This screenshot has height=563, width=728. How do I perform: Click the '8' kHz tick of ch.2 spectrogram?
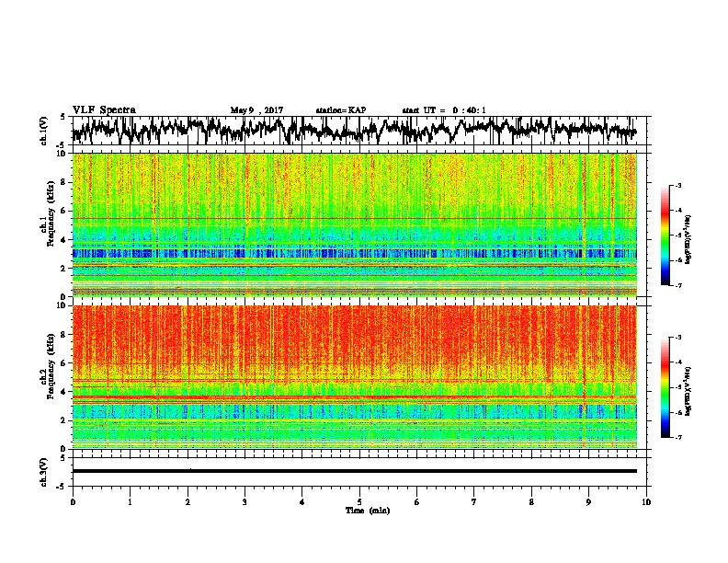64,335
